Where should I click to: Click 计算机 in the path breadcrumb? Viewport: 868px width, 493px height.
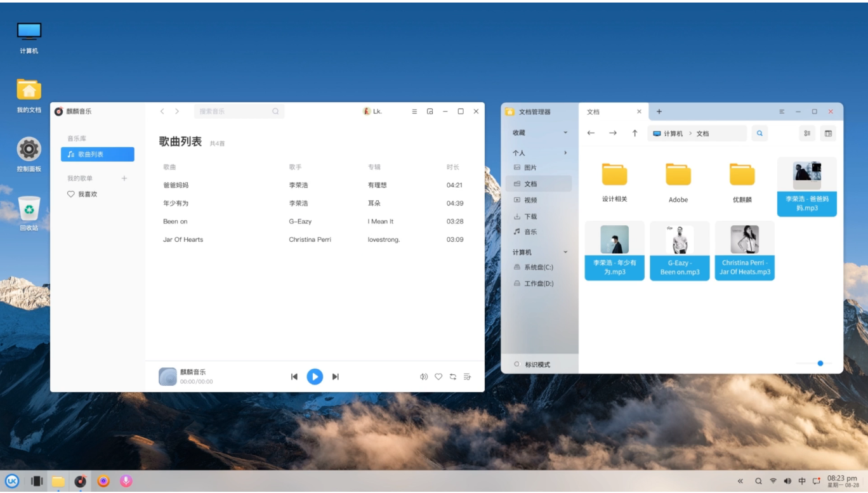pos(673,134)
